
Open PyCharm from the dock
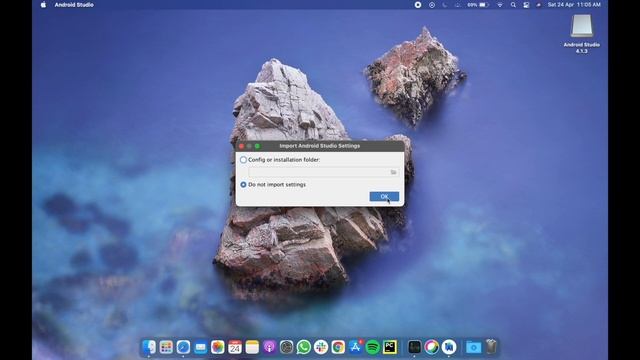[x=390, y=347]
